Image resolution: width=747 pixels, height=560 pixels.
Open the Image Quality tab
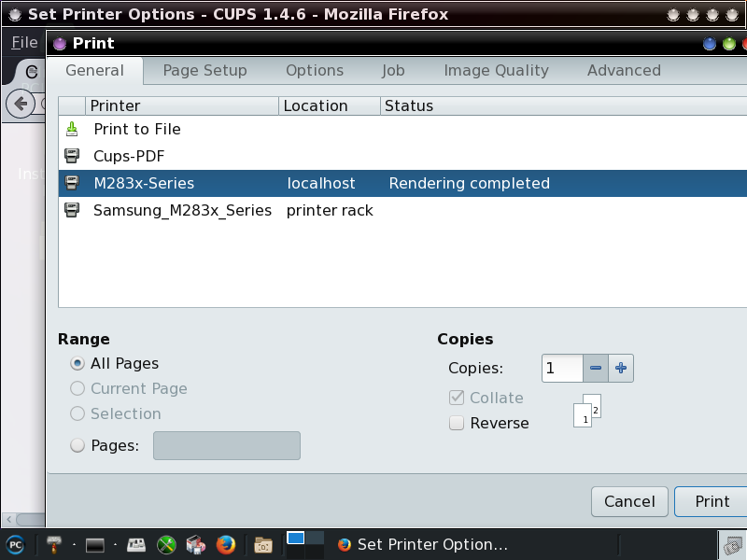[496, 70]
